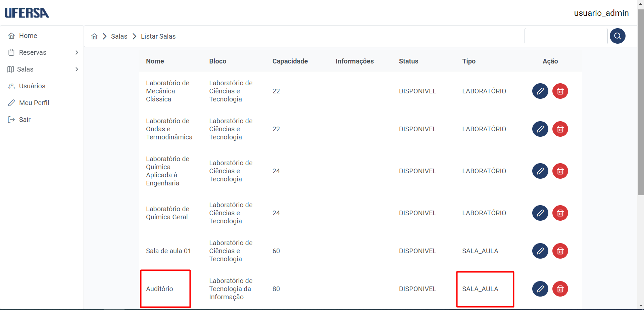Delete Sala de aula 01
The height and width of the screenshot is (310, 644).
pos(560,251)
